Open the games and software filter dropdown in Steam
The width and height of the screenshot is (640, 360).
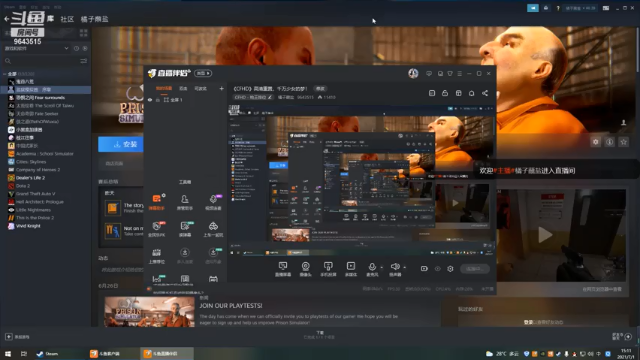37,48
